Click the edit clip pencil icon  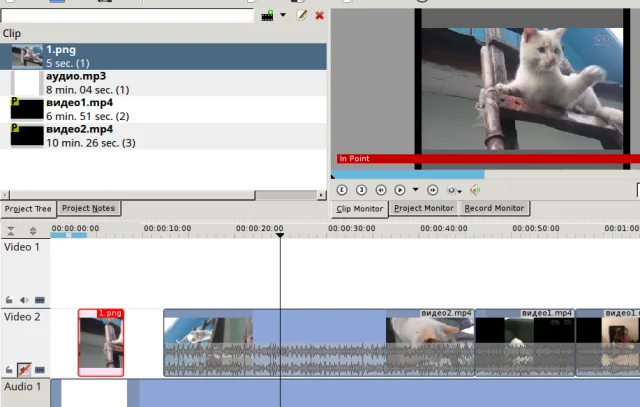tap(302, 16)
